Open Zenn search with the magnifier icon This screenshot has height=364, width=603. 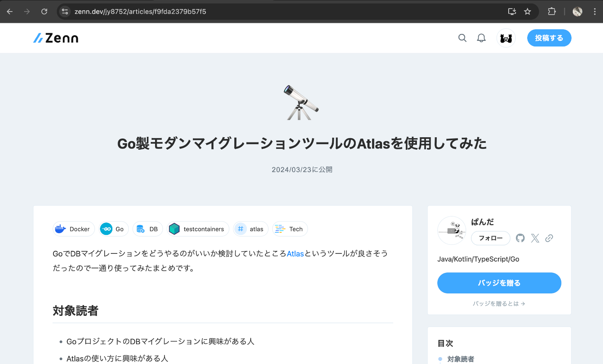coord(462,38)
